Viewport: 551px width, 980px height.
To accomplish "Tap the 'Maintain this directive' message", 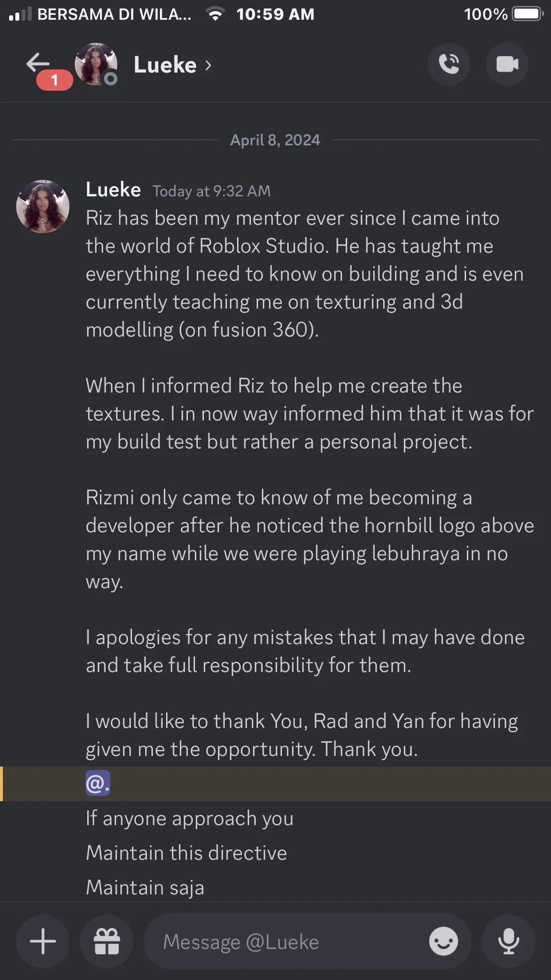I will pyautogui.click(x=186, y=853).
